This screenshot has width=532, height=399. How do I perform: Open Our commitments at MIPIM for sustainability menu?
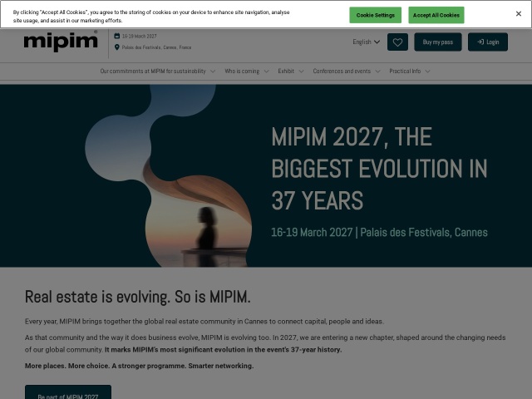[153, 71]
